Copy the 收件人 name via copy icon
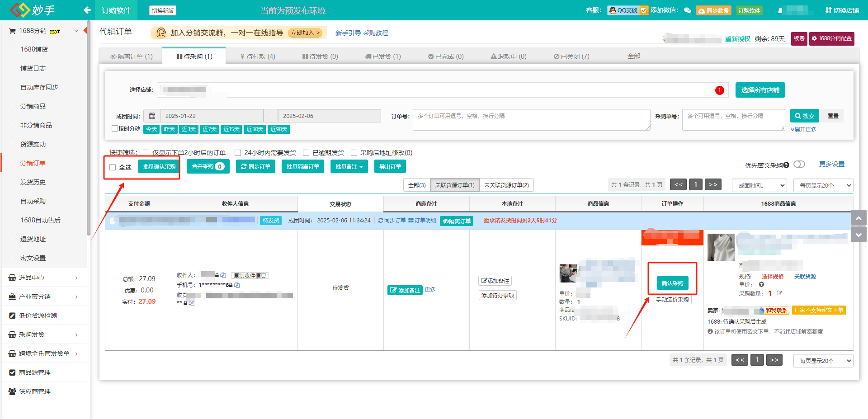The height and width of the screenshot is (419, 868). pyautogui.click(x=223, y=275)
